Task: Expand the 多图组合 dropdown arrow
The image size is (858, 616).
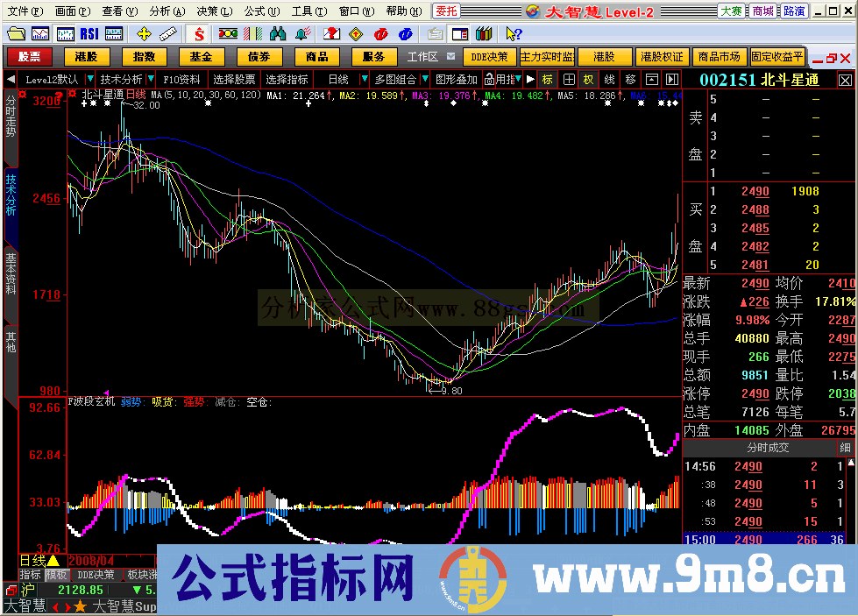Action: [425, 80]
